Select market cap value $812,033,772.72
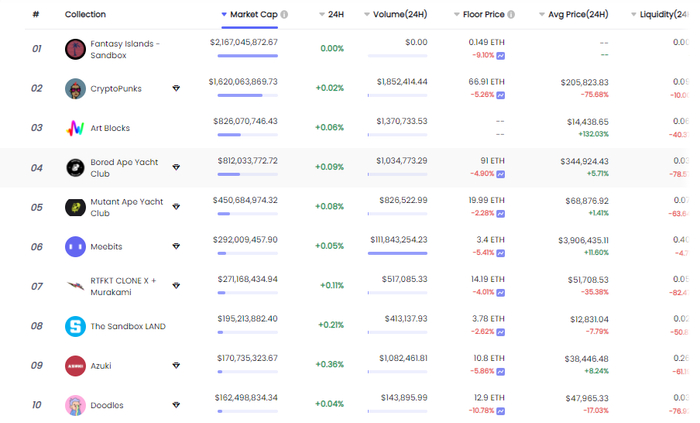 pyautogui.click(x=248, y=161)
